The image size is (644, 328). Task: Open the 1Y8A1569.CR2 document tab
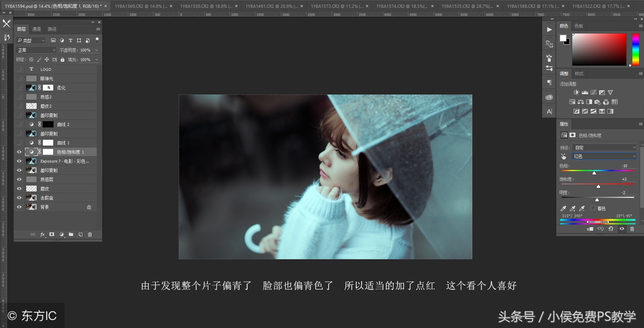tap(141, 7)
